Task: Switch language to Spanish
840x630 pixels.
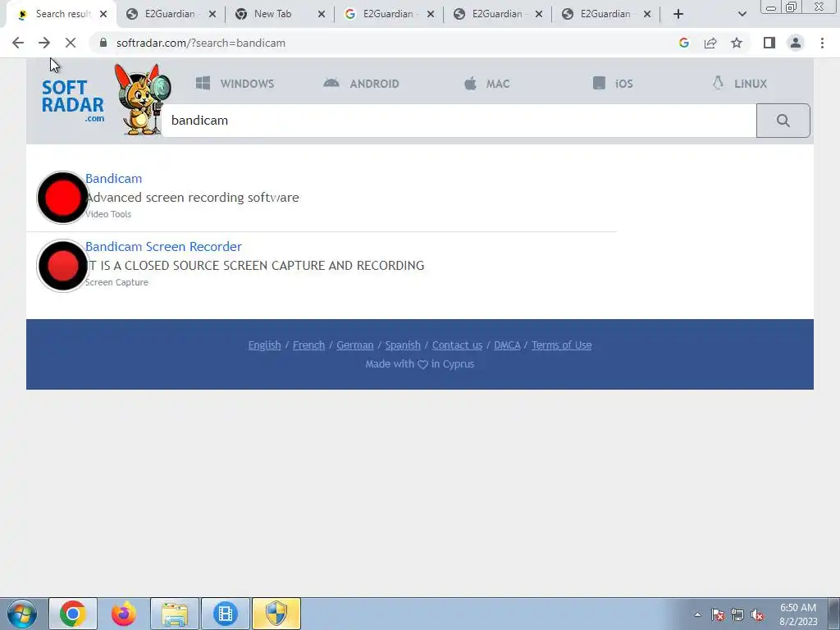Action: pos(403,345)
